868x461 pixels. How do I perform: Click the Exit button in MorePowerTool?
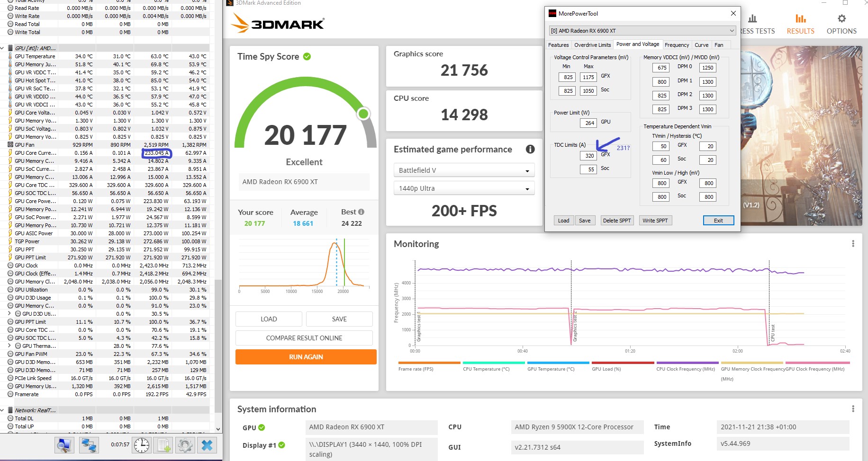[718, 221]
